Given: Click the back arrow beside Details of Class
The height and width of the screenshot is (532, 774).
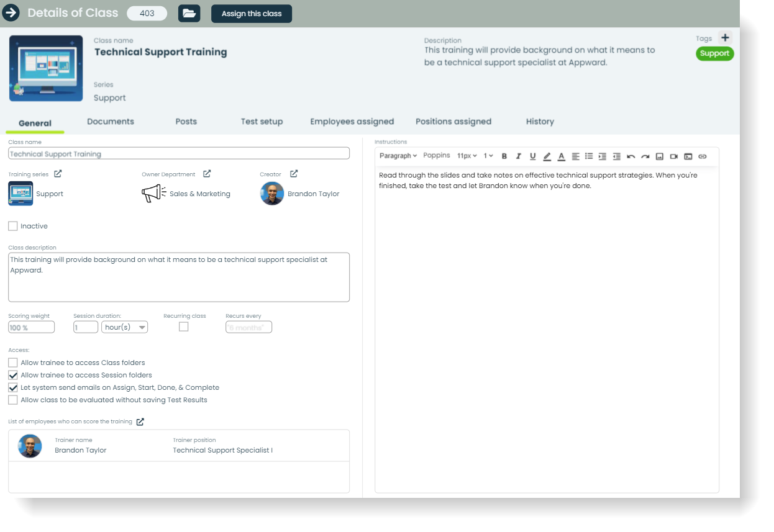Looking at the screenshot, I should (x=11, y=13).
